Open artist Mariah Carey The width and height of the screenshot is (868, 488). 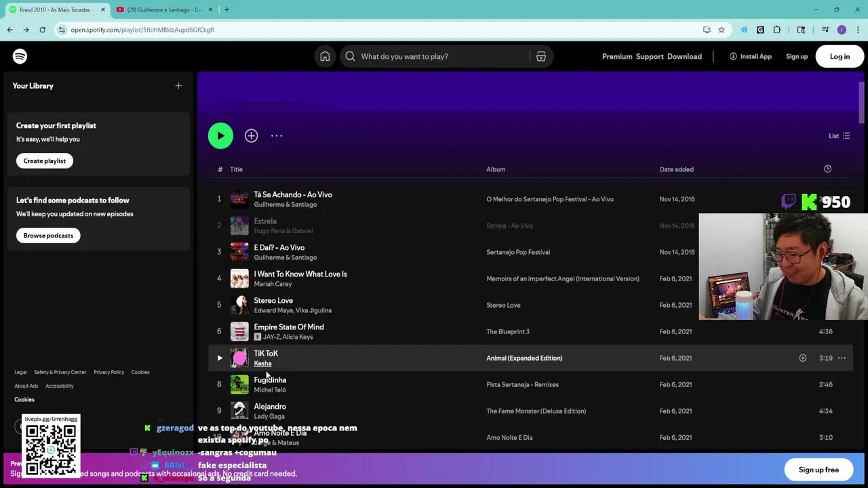(273, 284)
